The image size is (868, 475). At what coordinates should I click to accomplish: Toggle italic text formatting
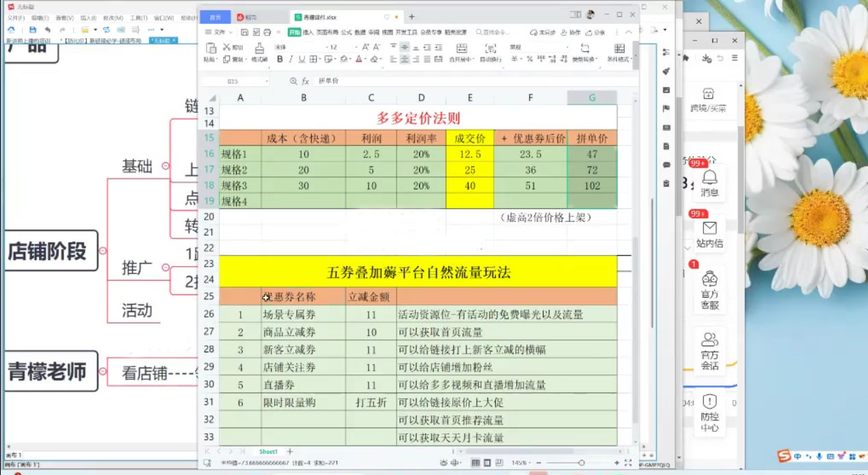point(291,60)
